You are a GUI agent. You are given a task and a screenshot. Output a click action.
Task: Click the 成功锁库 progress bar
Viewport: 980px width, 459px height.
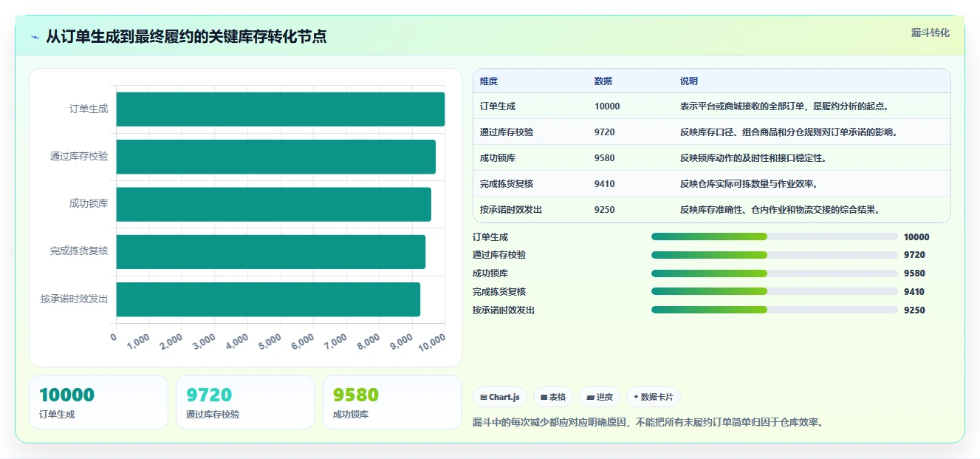[775, 273]
